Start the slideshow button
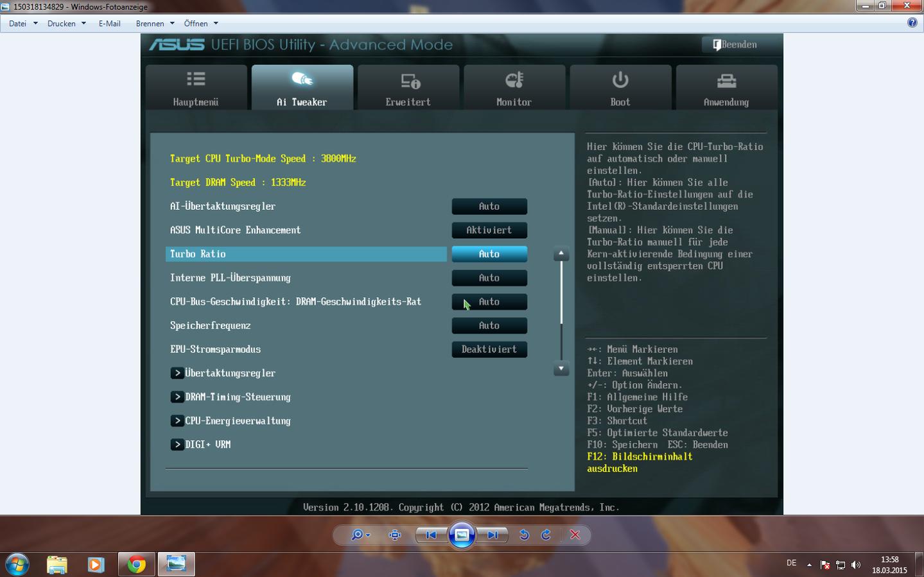 [x=462, y=535]
